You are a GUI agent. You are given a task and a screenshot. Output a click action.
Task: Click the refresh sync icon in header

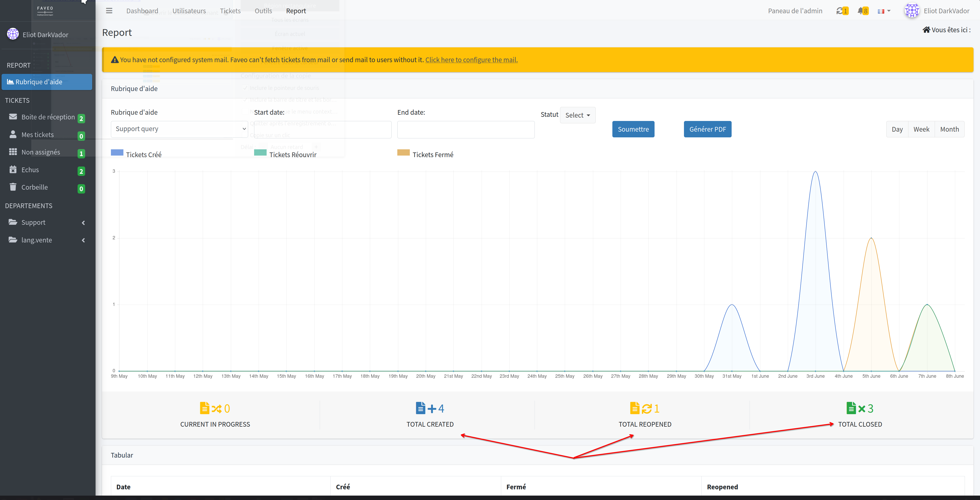(839, 11)
